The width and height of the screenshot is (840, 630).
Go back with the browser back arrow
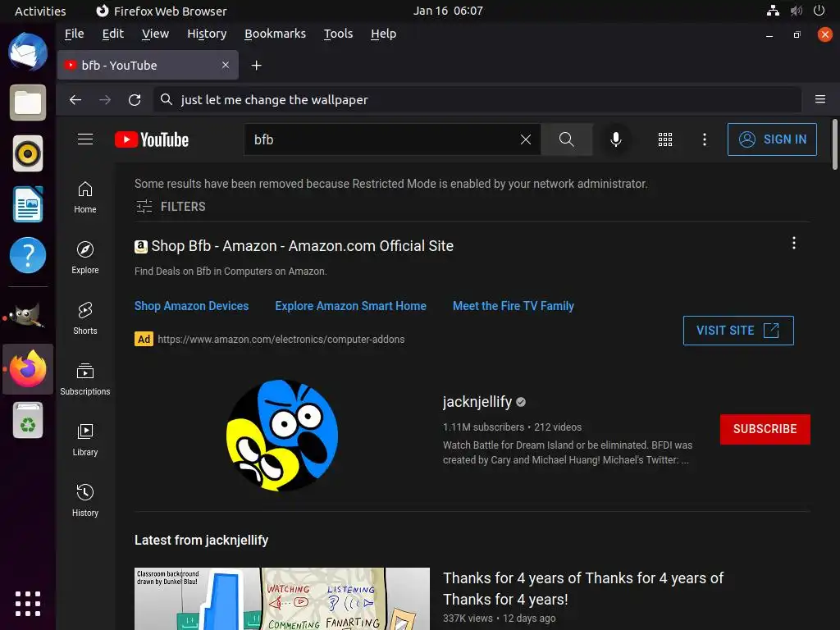click(75, 99)
